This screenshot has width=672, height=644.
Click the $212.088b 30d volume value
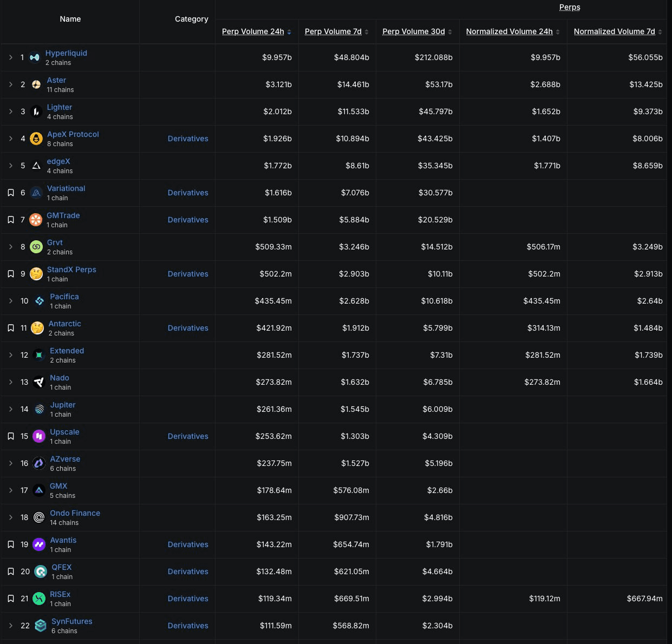tap(434, 57)
